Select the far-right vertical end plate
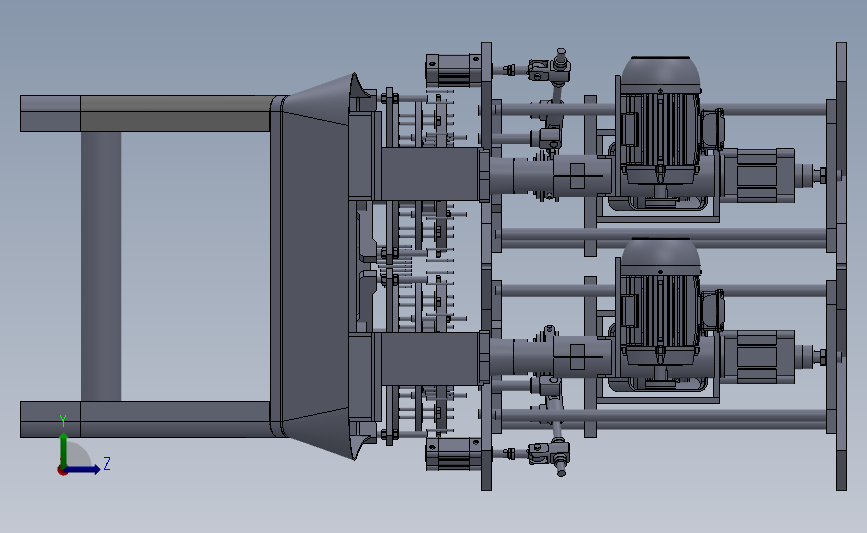Viewport: 867px width, 533px height. tap(841, 266)
